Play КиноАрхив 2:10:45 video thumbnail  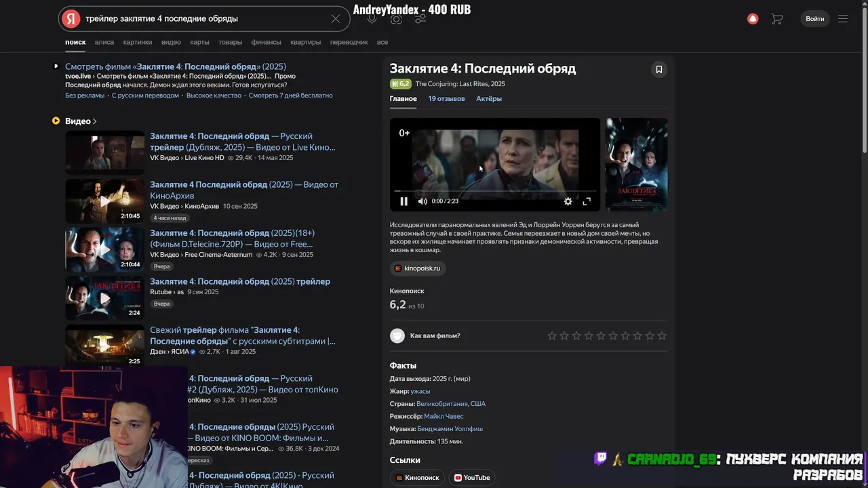[104, 201]
